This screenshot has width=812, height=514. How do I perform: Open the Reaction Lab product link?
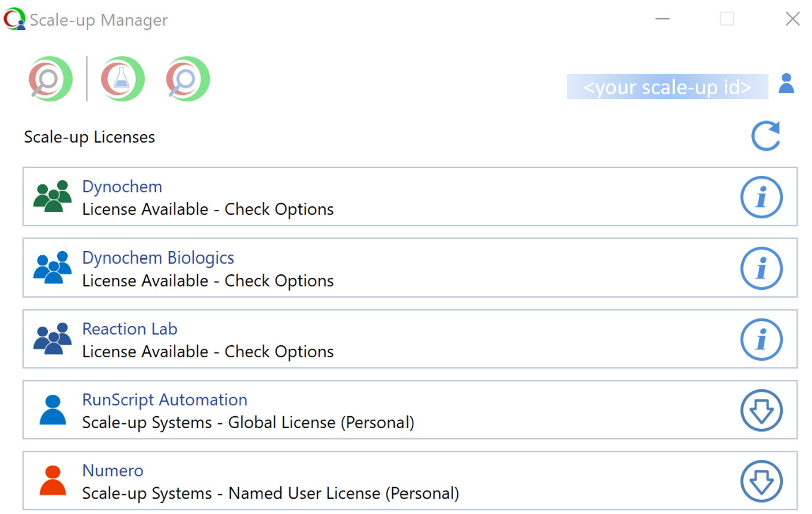(130, 329)
